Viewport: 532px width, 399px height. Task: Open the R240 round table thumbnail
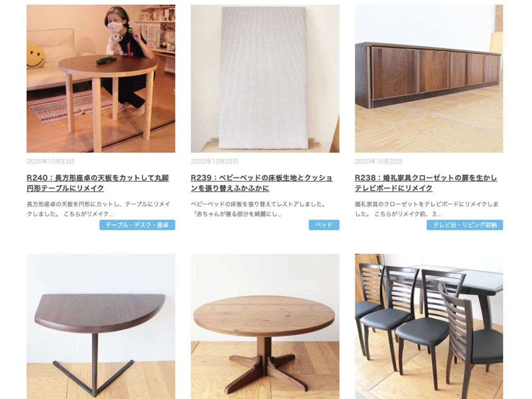tap(101, 78)
